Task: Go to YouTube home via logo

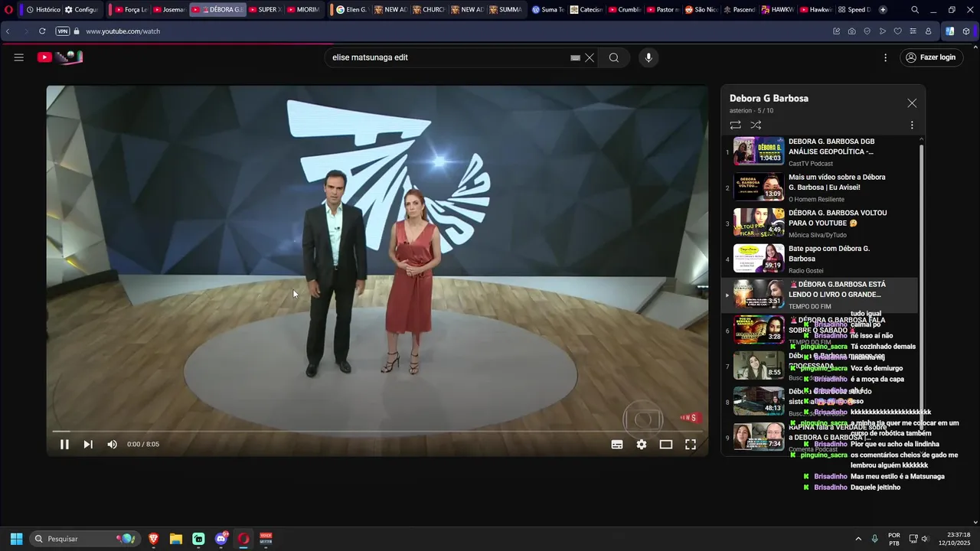Action: click(x=60, y=57)
